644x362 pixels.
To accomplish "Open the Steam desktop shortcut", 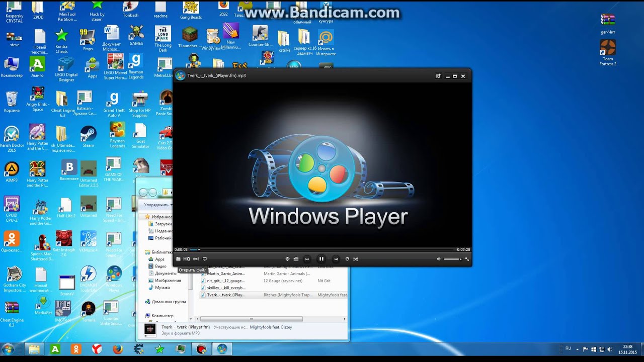I will pyautogui.click(x=89, y=136).
